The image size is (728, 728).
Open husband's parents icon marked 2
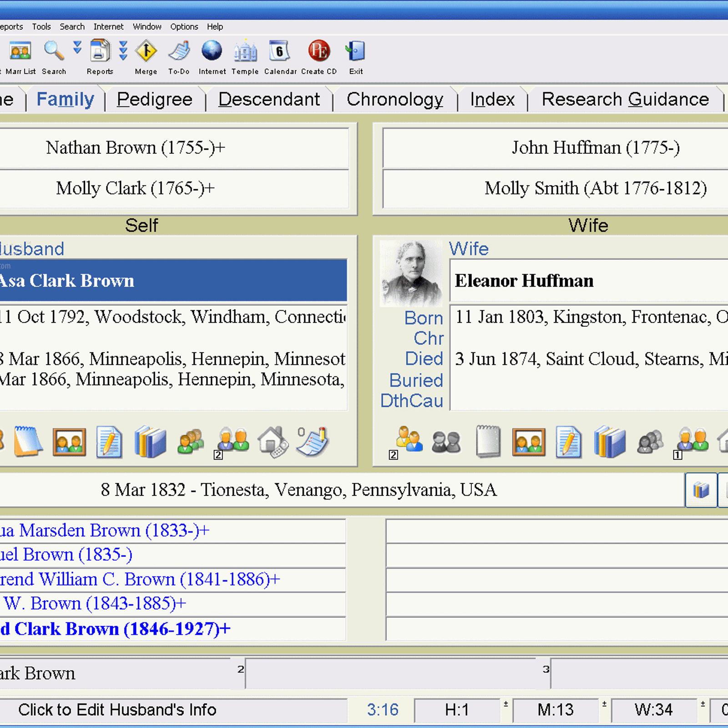point(231,442)
